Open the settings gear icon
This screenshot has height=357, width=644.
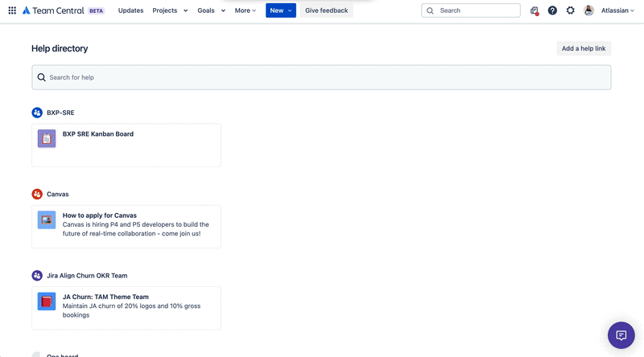[571, 10]
